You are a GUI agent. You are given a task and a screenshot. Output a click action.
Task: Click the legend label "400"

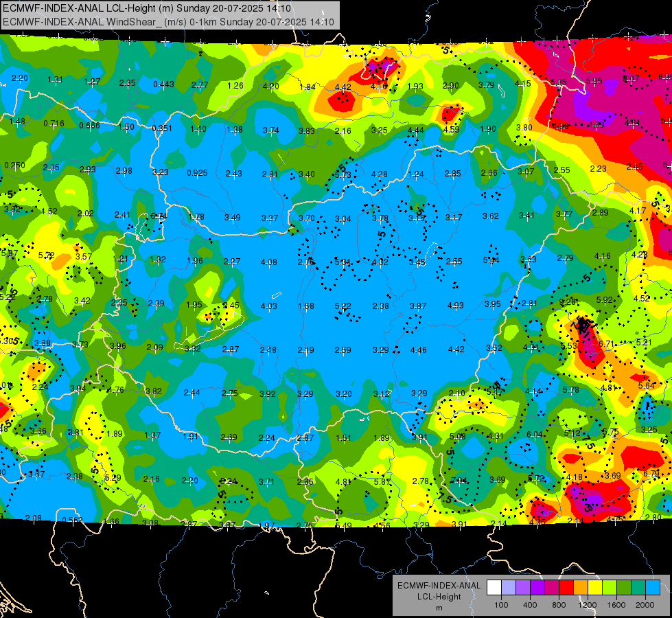530,605
